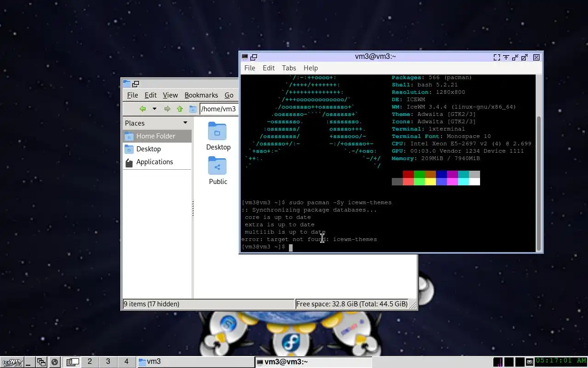Open the file manager File menu
The image size is (588, 368).
[x=132, y=95]
